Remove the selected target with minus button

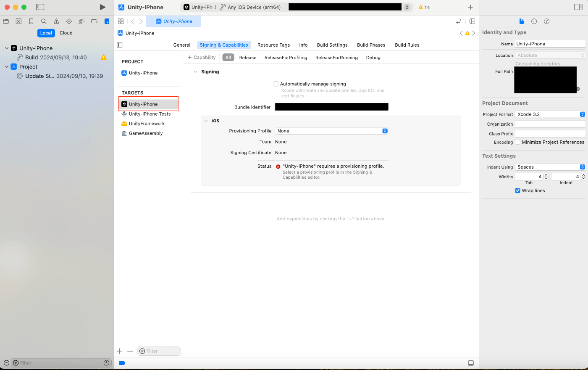coord(130,351)
